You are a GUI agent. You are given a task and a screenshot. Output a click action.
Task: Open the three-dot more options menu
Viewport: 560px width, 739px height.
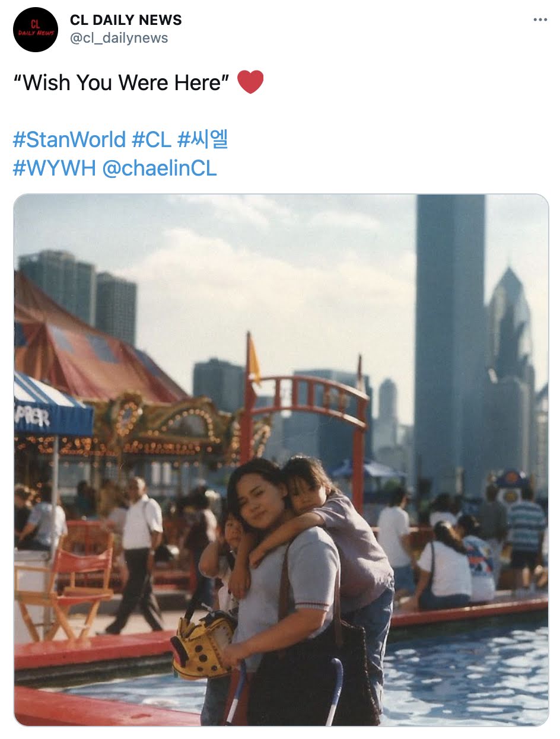click(x=540, y=20)
